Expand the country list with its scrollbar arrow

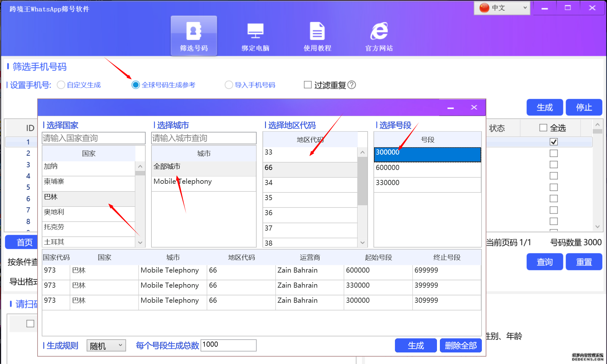coord(140,243)
